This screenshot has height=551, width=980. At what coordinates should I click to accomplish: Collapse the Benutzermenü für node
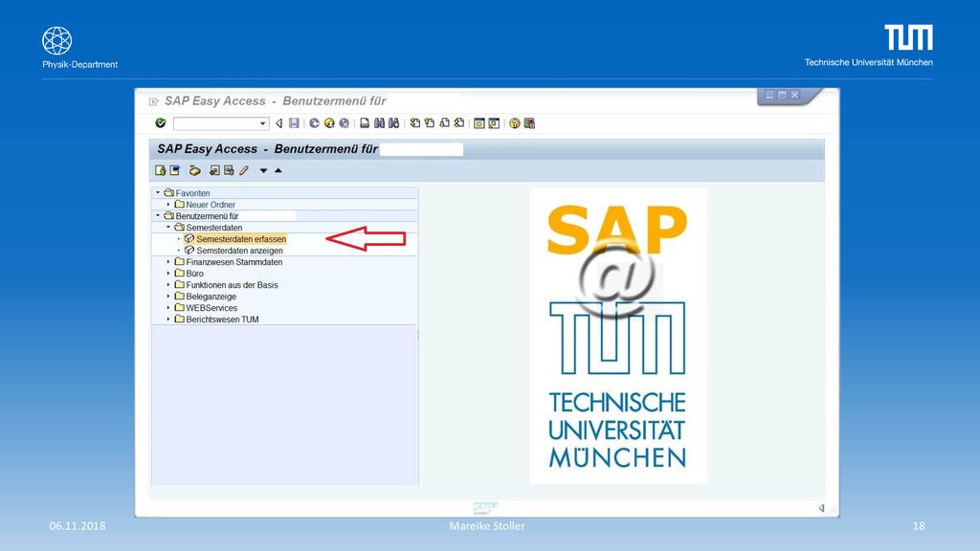[x=158, y=215]
